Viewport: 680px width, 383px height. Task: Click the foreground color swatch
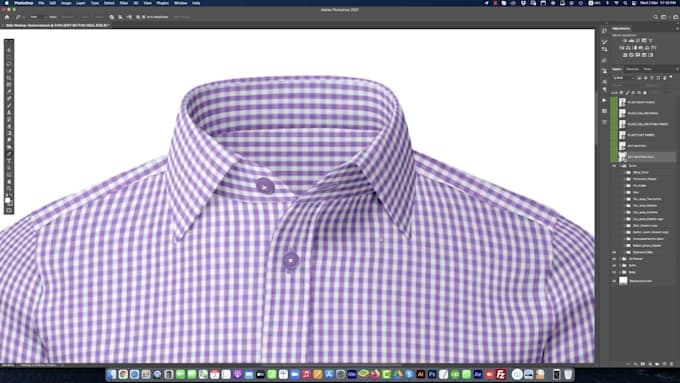(7, 200)
